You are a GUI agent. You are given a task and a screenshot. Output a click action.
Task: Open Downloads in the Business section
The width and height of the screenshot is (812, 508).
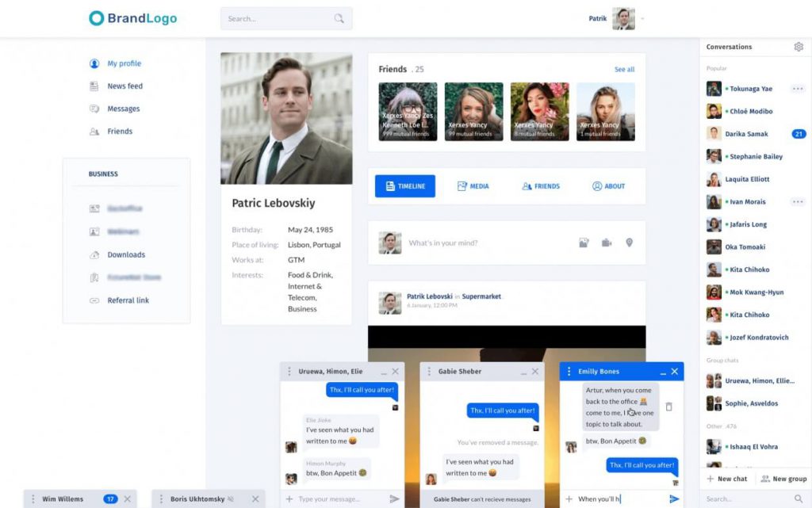117,254
